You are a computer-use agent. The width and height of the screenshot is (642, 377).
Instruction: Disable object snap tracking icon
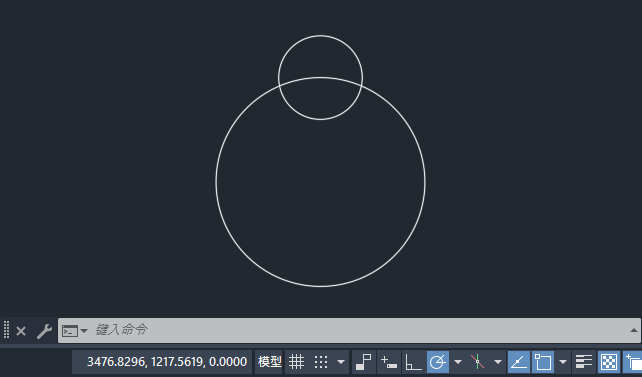[519, 362]
